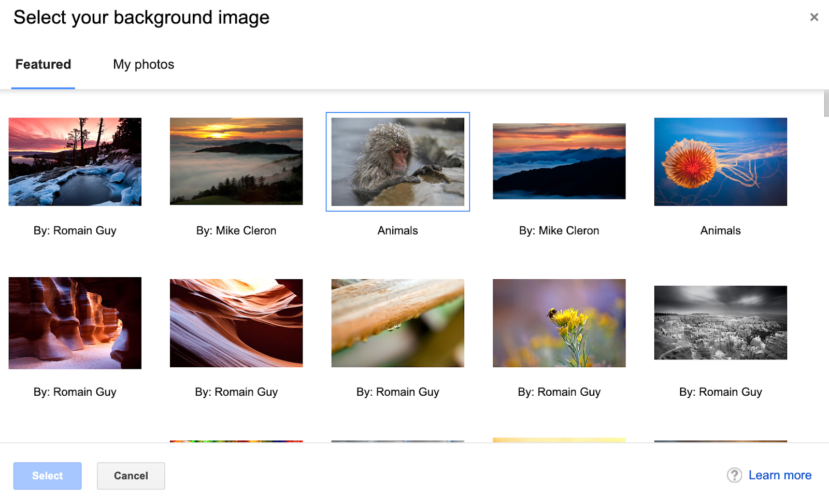829x504 pixels.
Task: Switch to the My photos tab
Action: [x=143, y=64]
